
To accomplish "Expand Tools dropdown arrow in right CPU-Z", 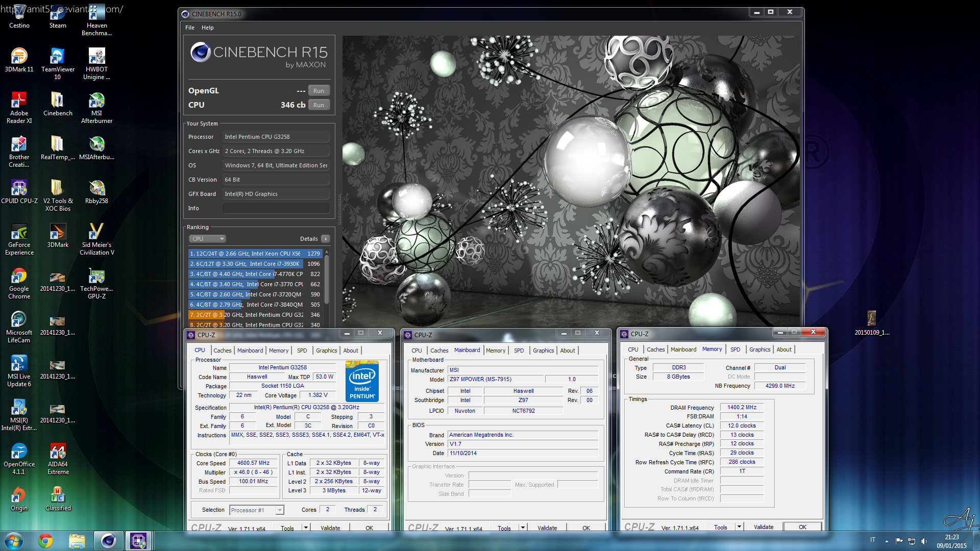I will (x=739, y=527).
